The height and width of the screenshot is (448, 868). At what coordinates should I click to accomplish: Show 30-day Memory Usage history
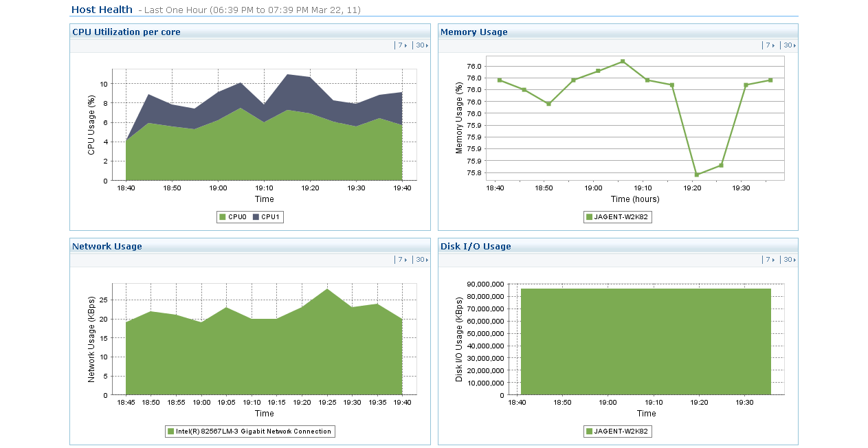[x=789, y=45]
